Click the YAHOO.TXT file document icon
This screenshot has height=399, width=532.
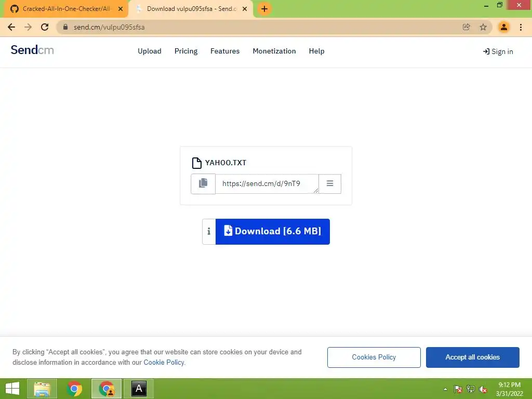[197, 163]
